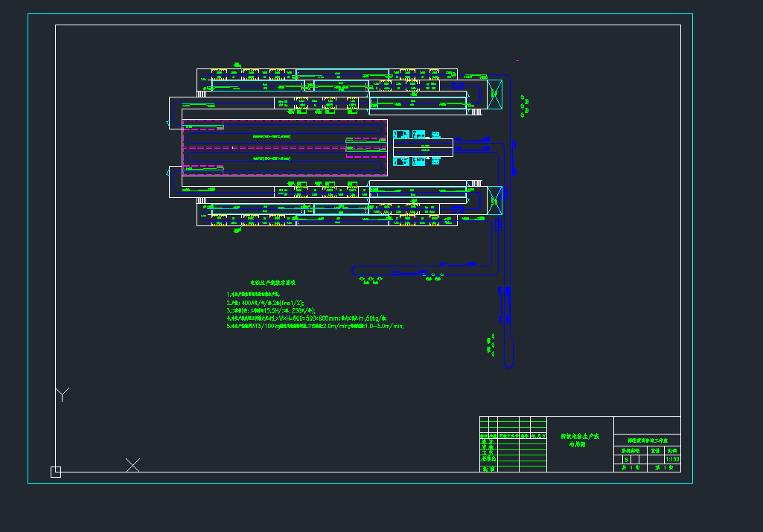Select the white rectangle between cyan blocks
Viewport: 763px width, 532px height.
point(423,147)
